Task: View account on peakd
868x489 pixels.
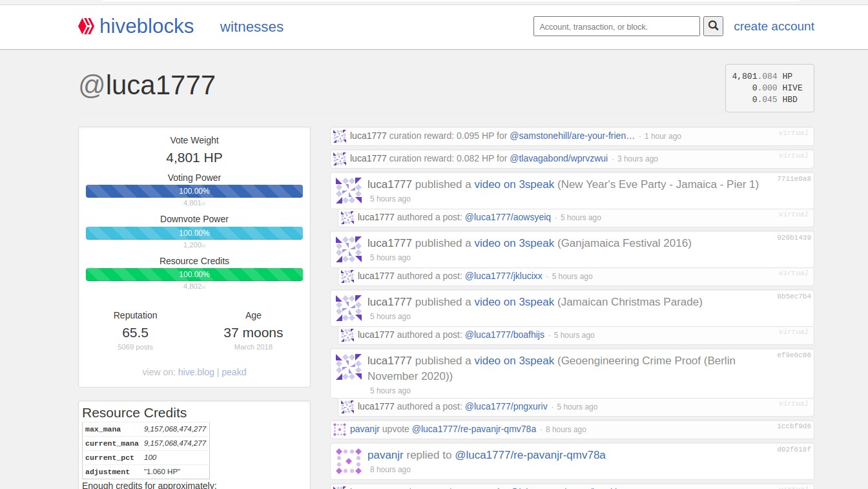Action: pos(234,373)
